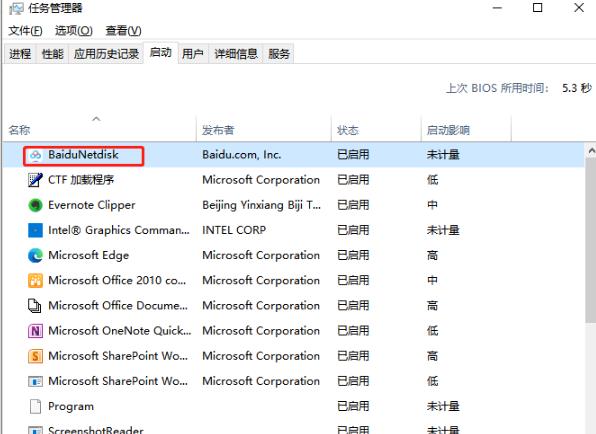Maximize the Task Manager window
The height and width of the screenshot is (434, 596).
(537, 8)
